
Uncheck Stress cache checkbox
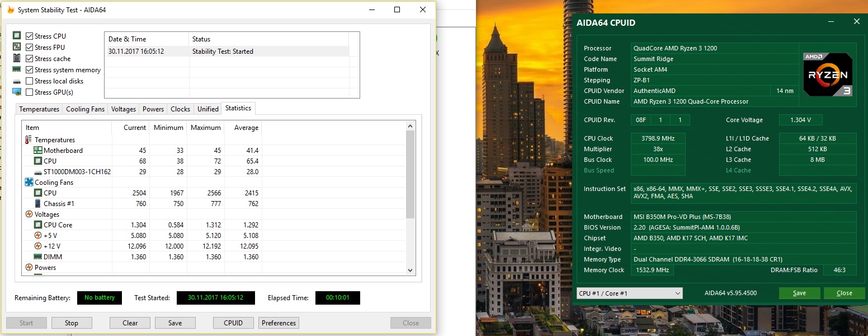[29, 58]
